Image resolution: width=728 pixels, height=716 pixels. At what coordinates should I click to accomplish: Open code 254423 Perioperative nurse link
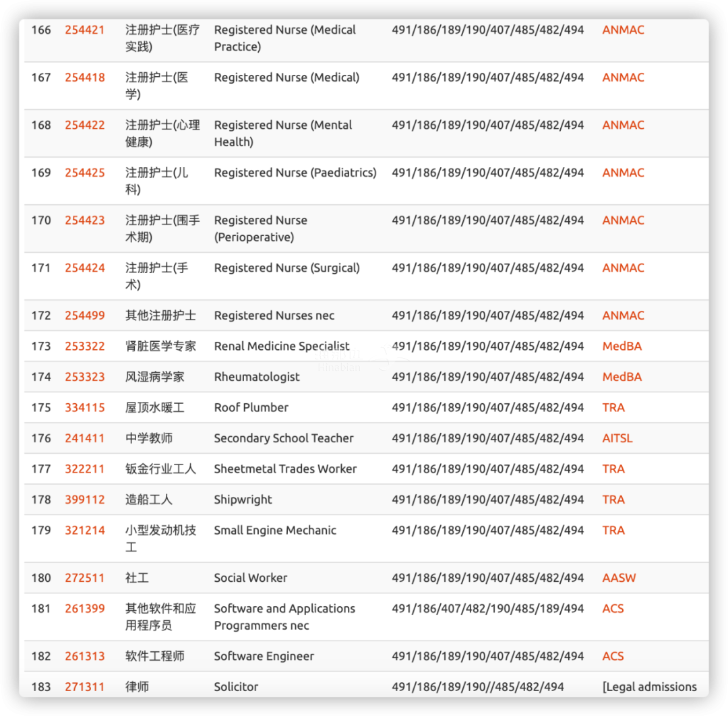(x=85, y=220)
